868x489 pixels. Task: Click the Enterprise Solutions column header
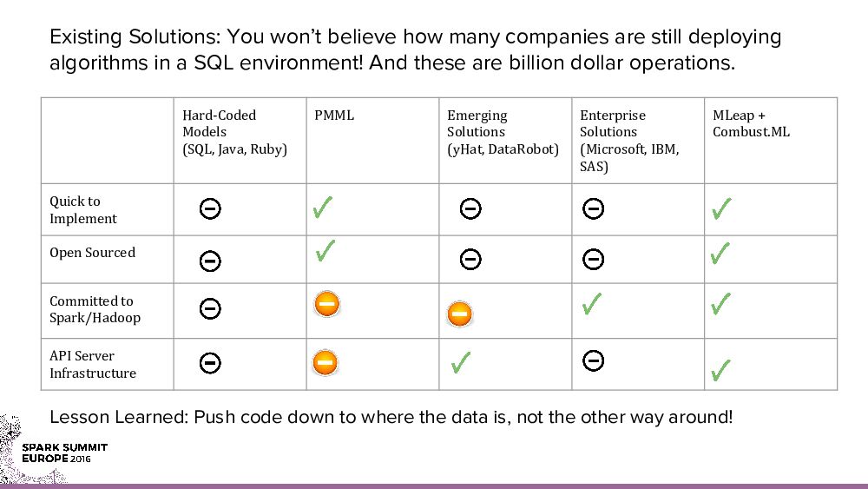[x=629, y=140]
